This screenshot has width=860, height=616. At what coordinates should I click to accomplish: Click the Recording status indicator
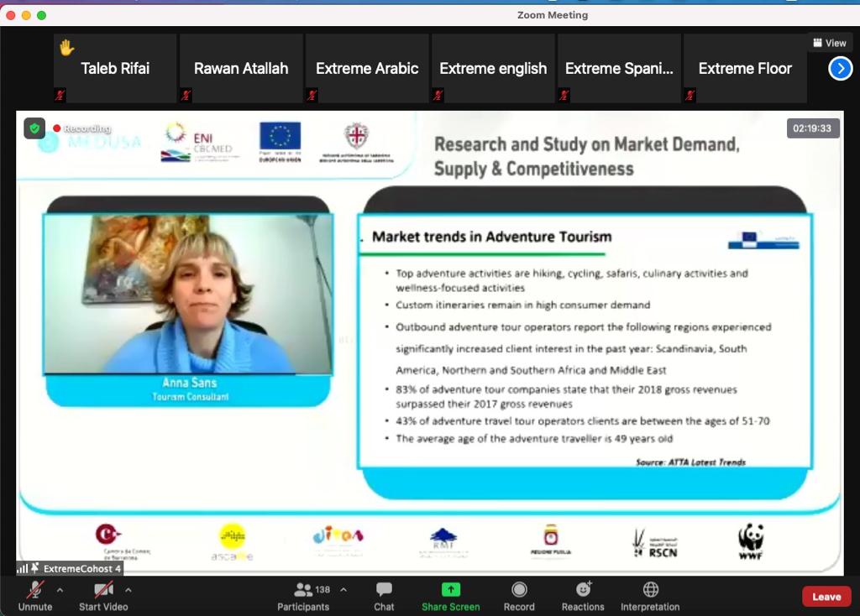(x=82, y=128)
